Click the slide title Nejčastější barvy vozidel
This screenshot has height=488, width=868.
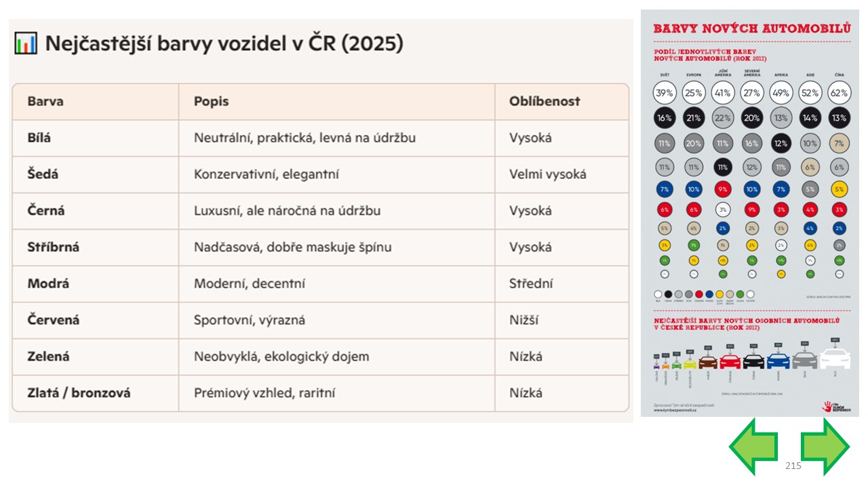point(224,44)
